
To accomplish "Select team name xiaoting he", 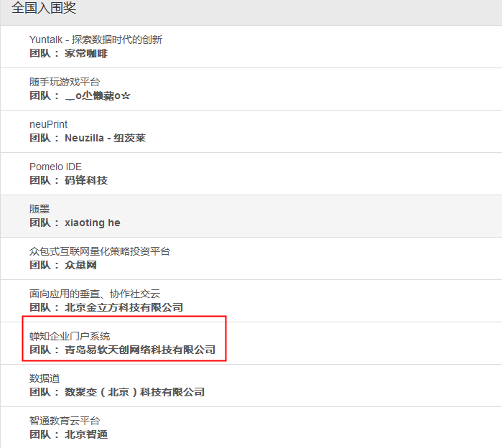I will pos(92,223).
